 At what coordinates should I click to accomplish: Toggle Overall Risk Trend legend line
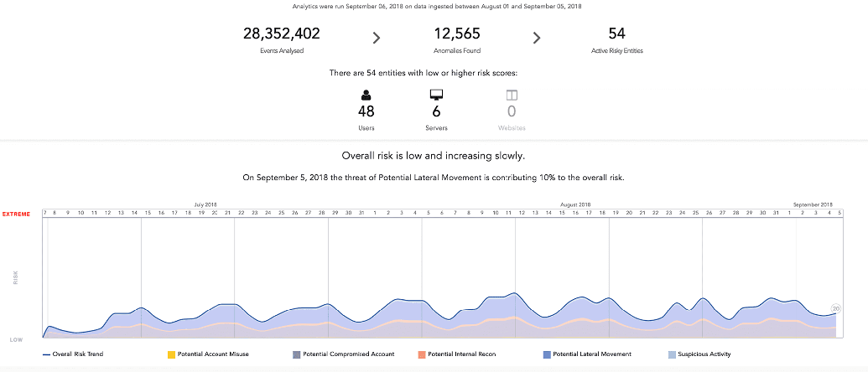coord(73,354)
